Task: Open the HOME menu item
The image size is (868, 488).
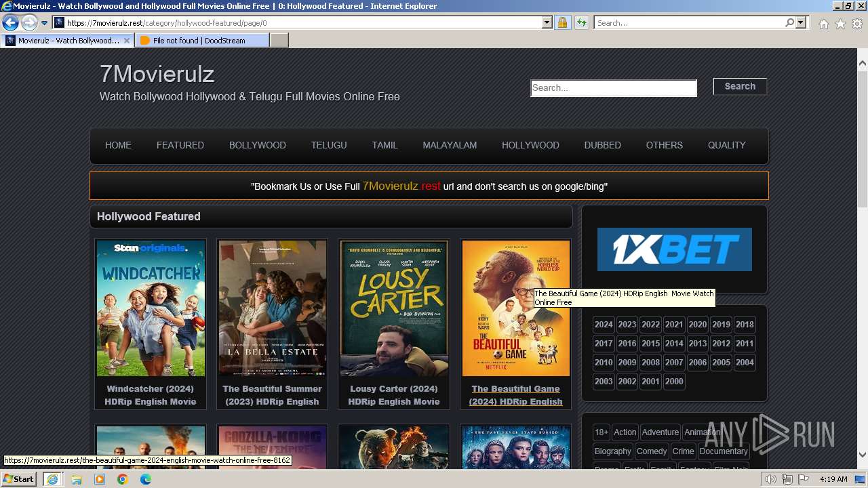Action: click(x=118, y=145)
